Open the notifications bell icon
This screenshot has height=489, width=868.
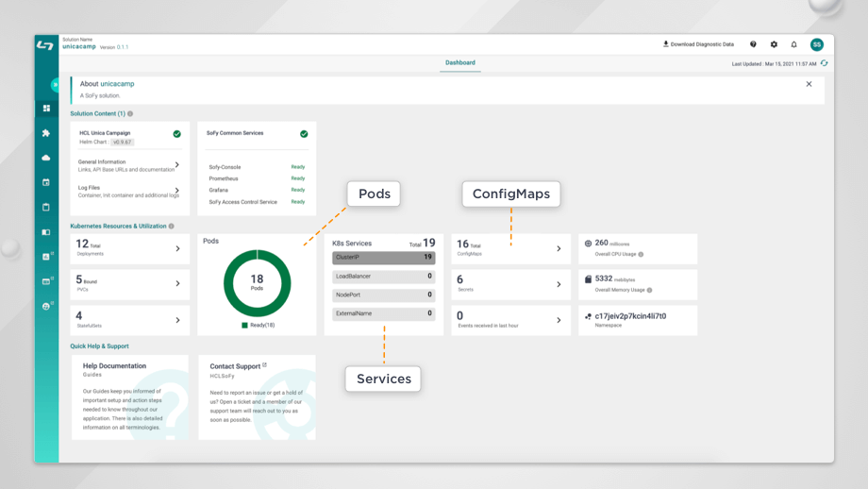[793, 44]
